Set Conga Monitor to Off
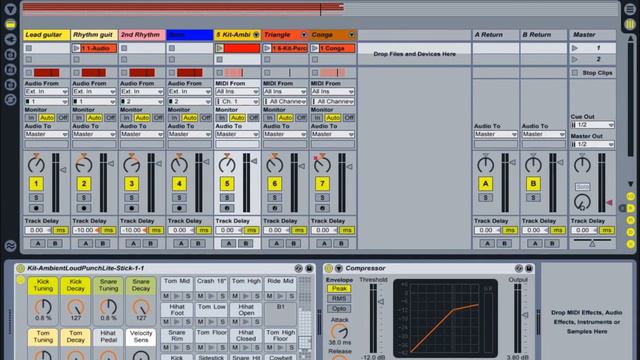640x360 pixels. pyautogui.click(x=349, y=118)
